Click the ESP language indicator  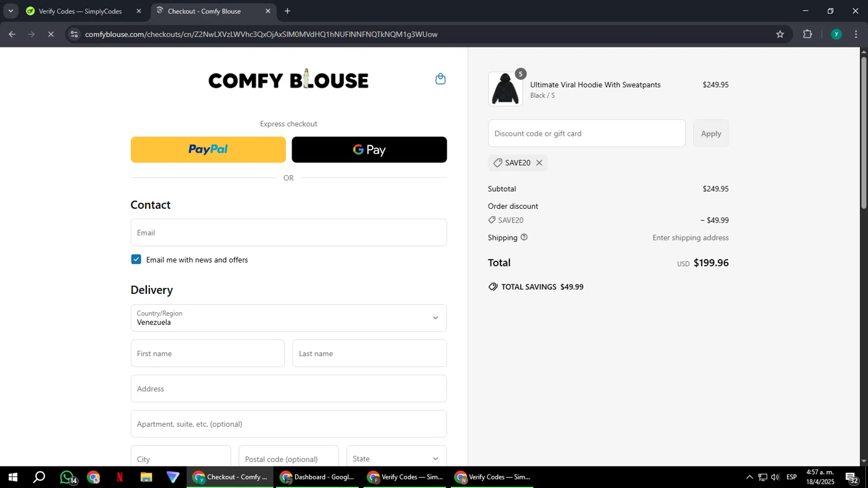click(792, 477)
